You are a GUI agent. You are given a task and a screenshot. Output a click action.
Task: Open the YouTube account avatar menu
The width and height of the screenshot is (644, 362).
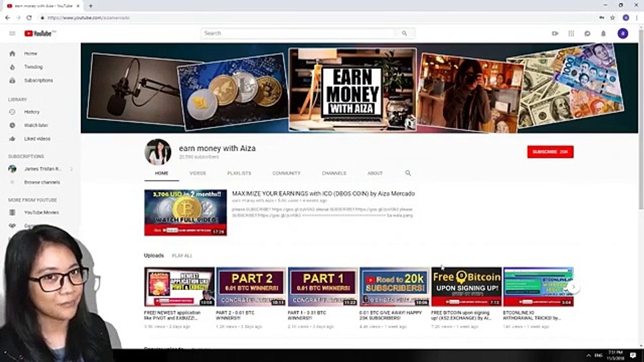pyautogui.click(x=623, y=33)
